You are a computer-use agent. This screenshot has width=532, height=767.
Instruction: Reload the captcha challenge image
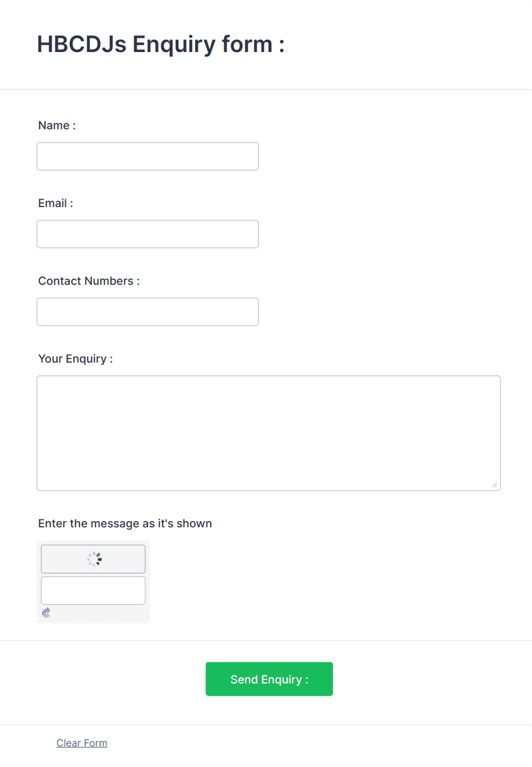(46, 612)
